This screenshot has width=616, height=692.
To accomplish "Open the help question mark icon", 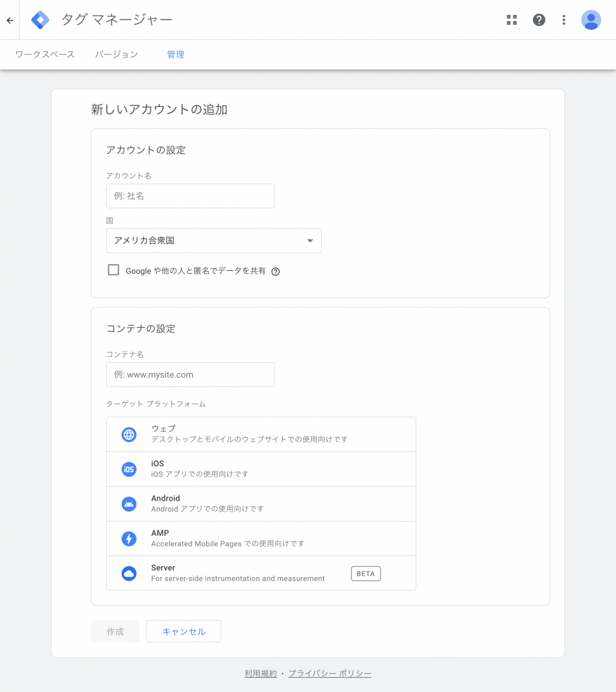I will (539, 20).
